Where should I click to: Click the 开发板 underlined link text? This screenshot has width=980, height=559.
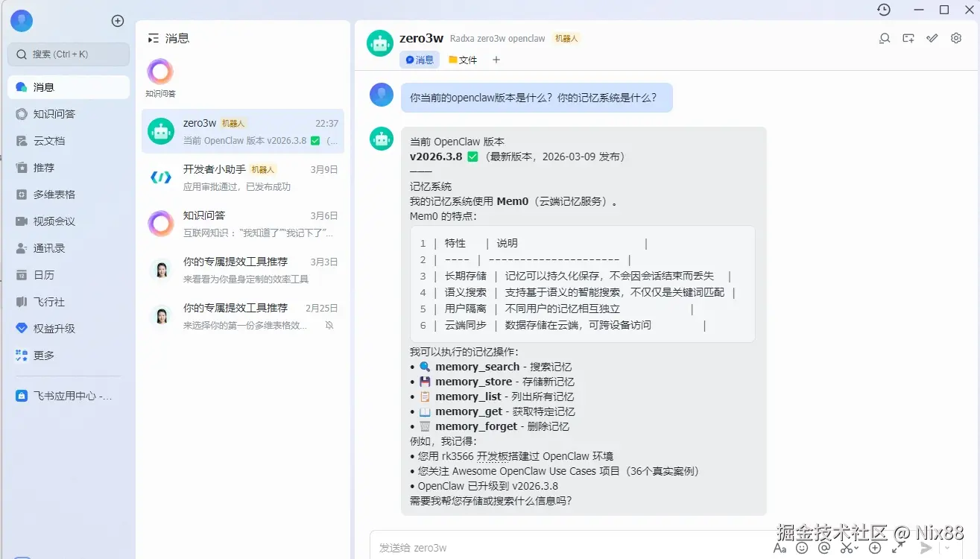tap(492, 456)
